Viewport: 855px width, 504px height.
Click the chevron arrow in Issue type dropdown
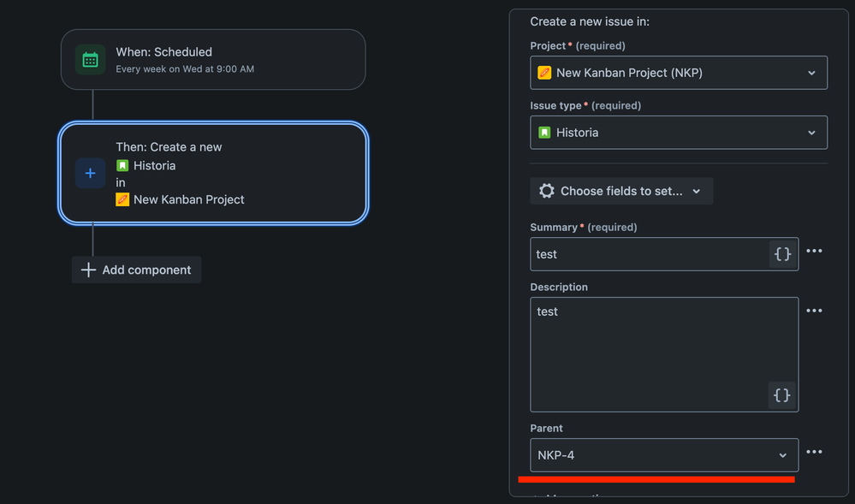point(811,133)
